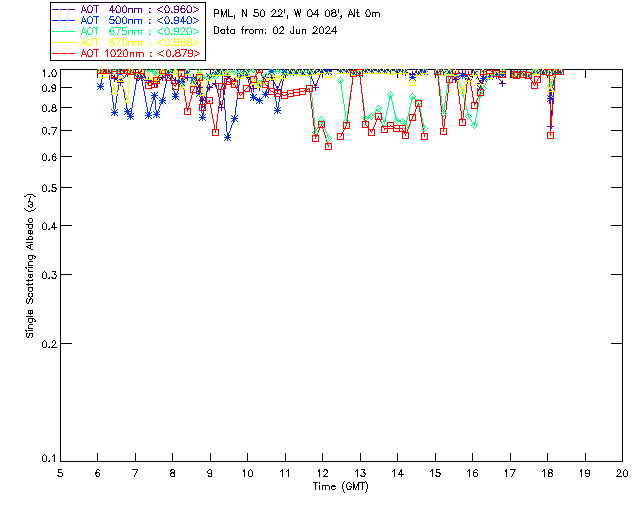The height and width of the screenshot is (512, 640).
Task: Click the x-axis tick label '8'
Action: tap(173, 474)
